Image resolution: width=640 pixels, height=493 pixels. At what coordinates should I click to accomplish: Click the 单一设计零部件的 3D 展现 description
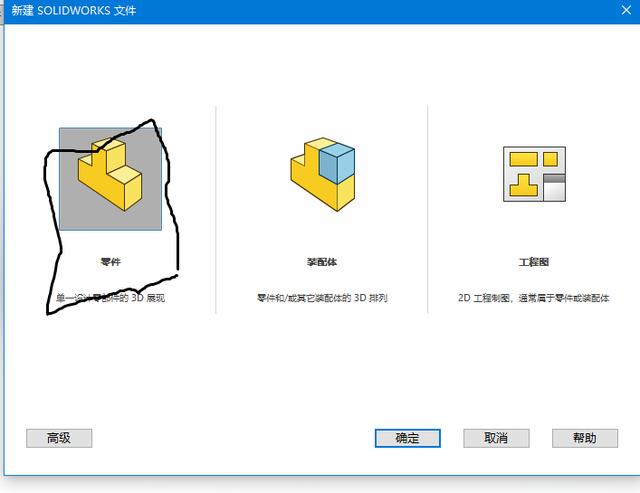tap(110, 298)
